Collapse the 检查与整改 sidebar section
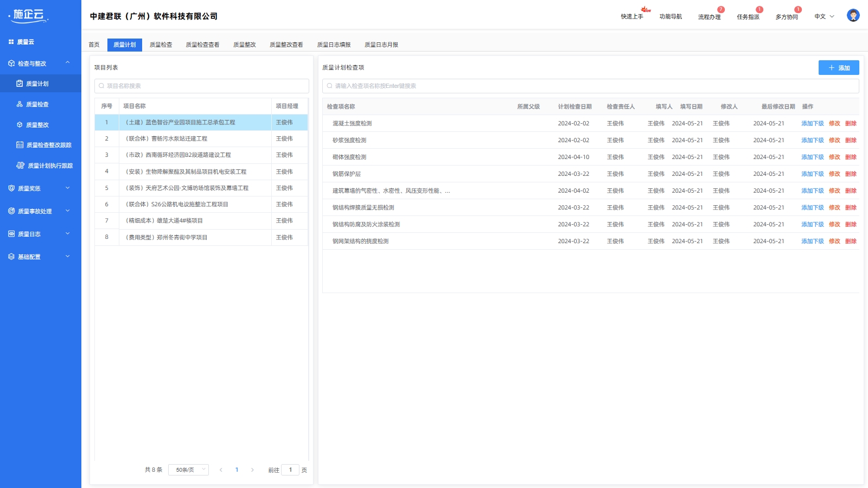868x488 pixels. point(67,63)
